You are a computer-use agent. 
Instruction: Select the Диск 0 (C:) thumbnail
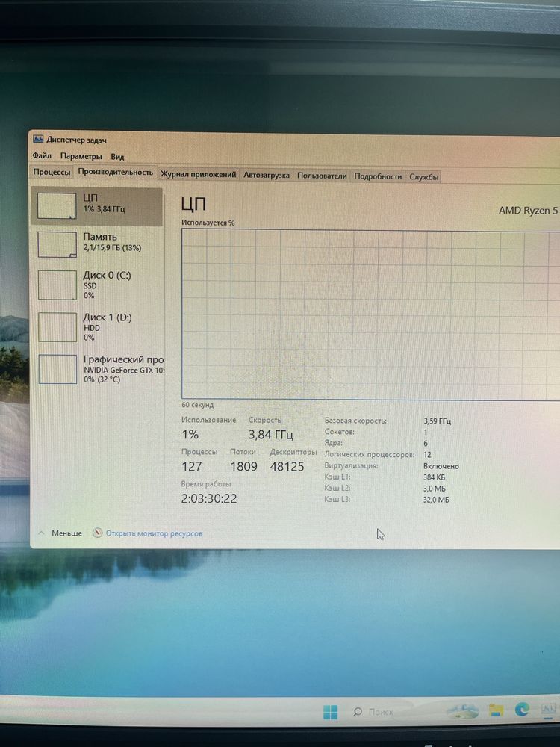[x=57, y=285]
